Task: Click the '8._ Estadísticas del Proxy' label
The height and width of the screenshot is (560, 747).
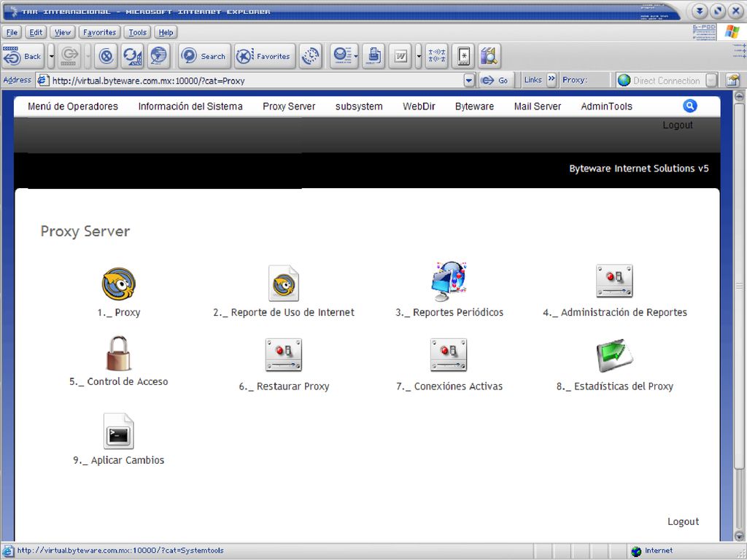Action: click(615, 386)
